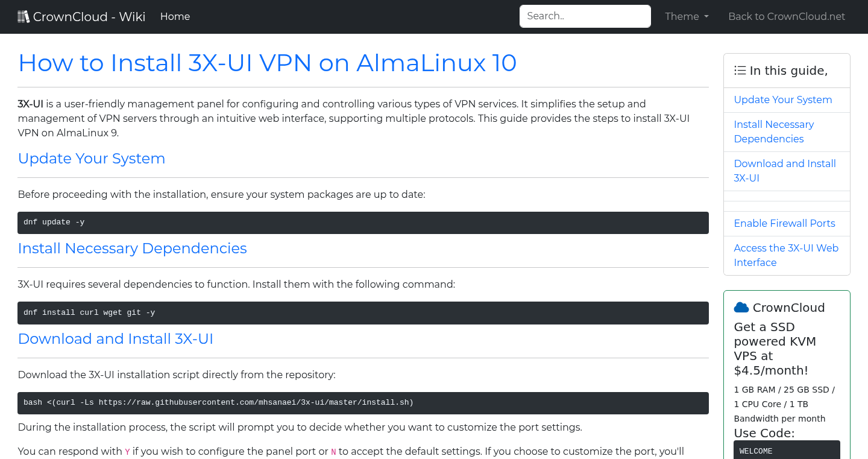Go back to CrownCloud.net
This screenshot has width=868, height=459.
787,16
